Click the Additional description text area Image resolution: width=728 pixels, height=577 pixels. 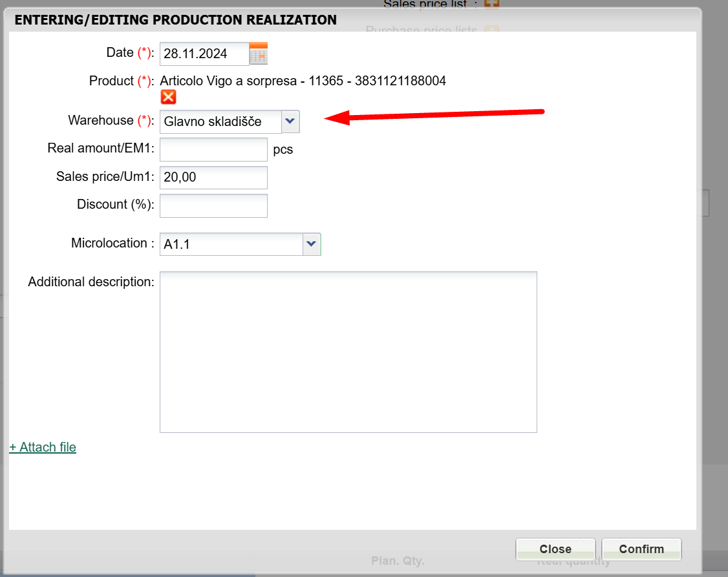[348, 352]
